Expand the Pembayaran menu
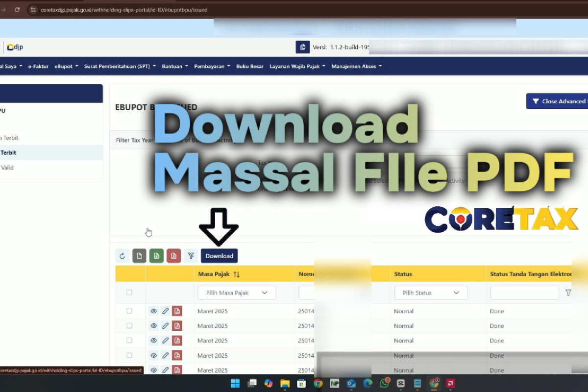Image resolution: width=588 pixels, height=392 pixels. [x=212, y=66]
